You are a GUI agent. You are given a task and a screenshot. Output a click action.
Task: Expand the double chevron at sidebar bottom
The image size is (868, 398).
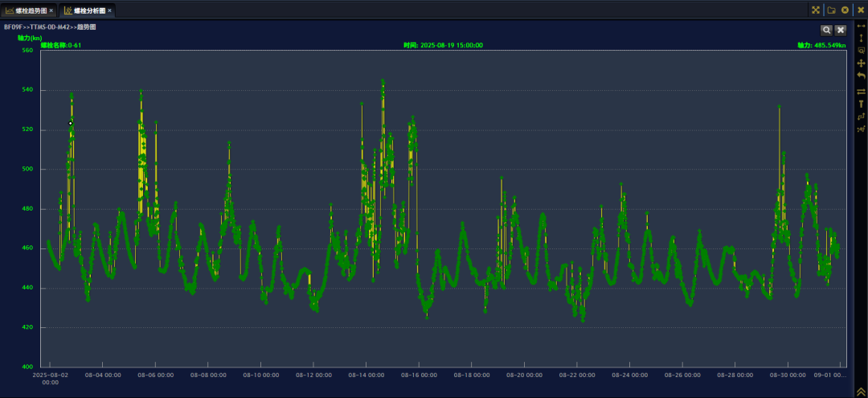click(861, 391)
